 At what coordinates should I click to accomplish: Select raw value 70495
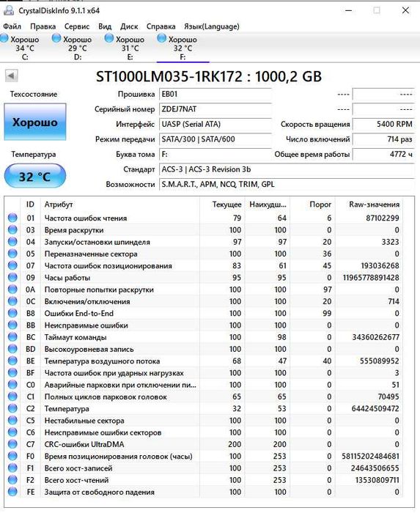(388, 396)
